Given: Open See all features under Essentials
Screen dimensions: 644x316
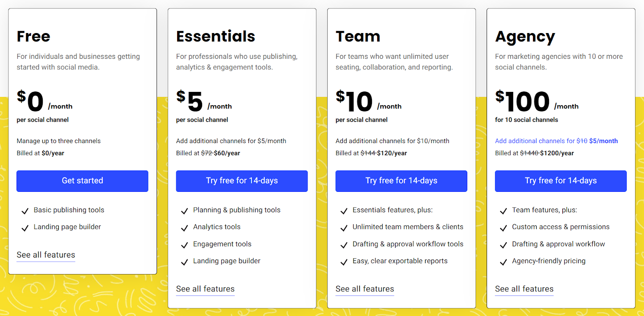Looking at the screenshot, I should coord(205,289).
